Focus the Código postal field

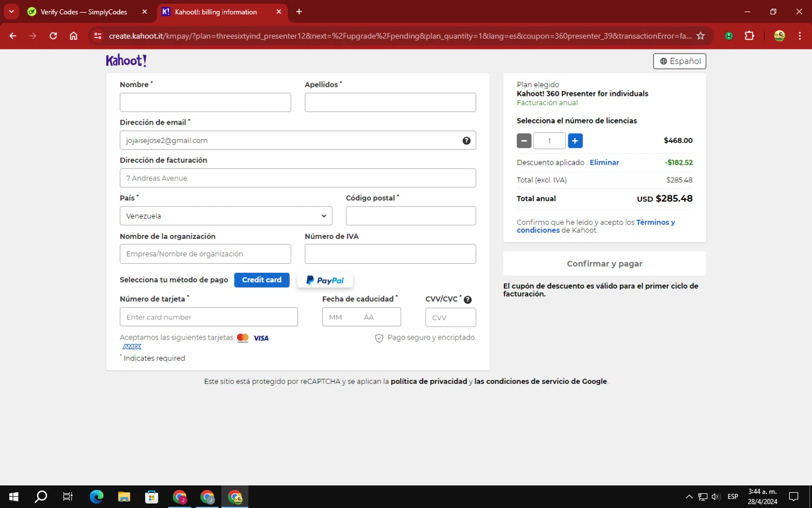[411, 216]
